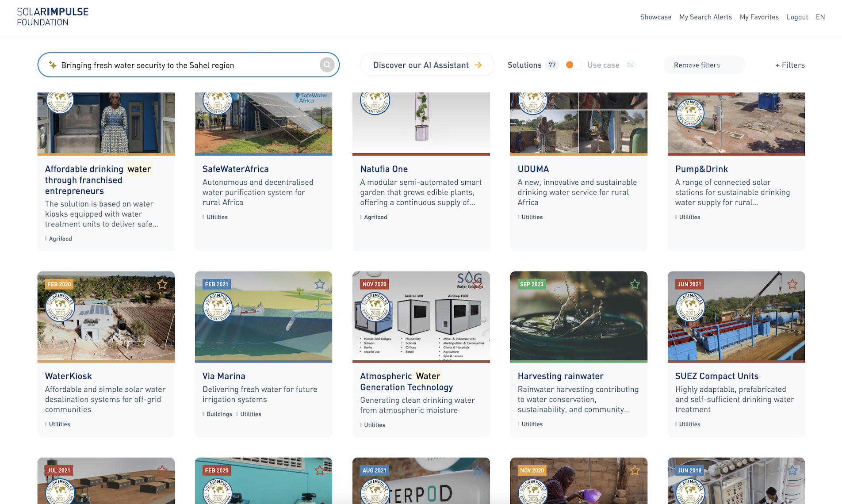Select the Solutions view label
This screenshot has width=842, height=504.
point(524,65)
